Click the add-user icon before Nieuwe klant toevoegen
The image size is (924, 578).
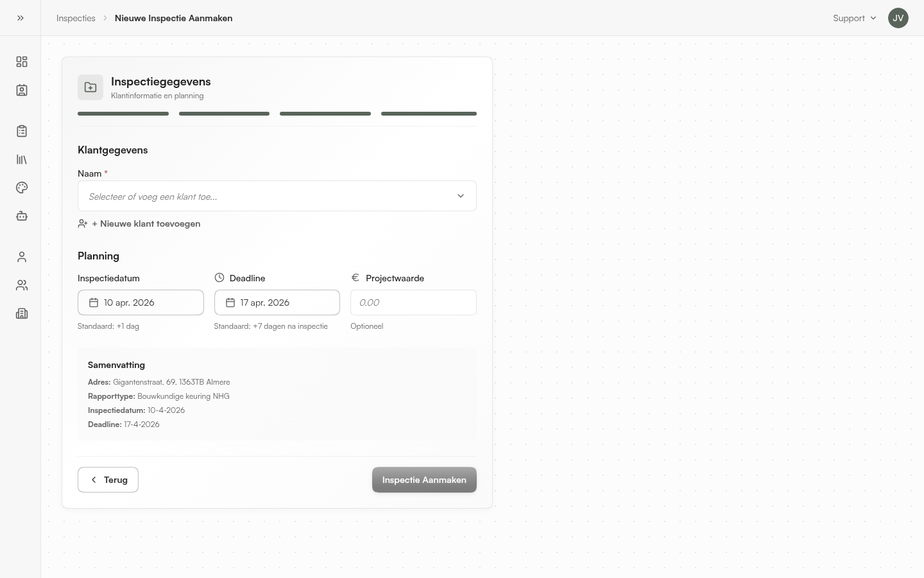coord(83,223)
